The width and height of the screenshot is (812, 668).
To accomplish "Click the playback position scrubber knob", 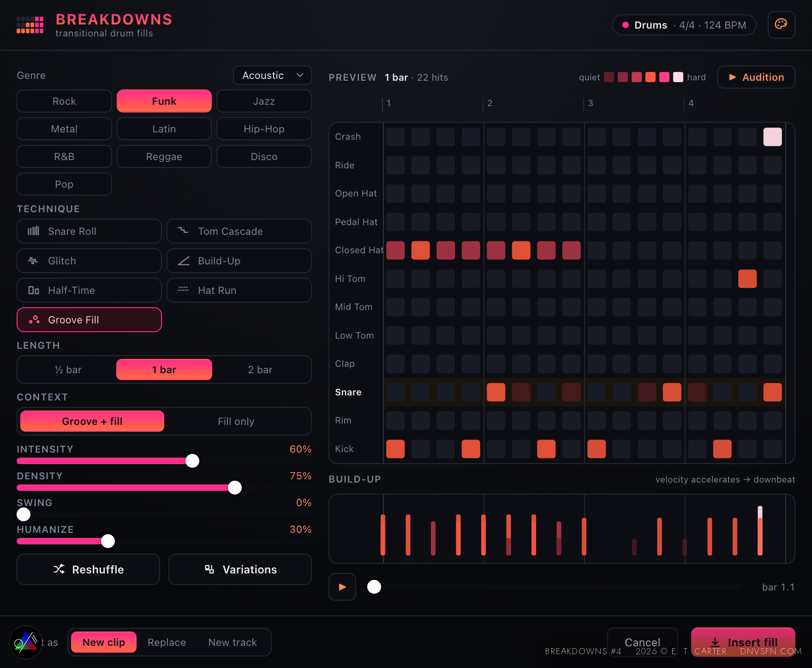I will (x=374, y=587).
